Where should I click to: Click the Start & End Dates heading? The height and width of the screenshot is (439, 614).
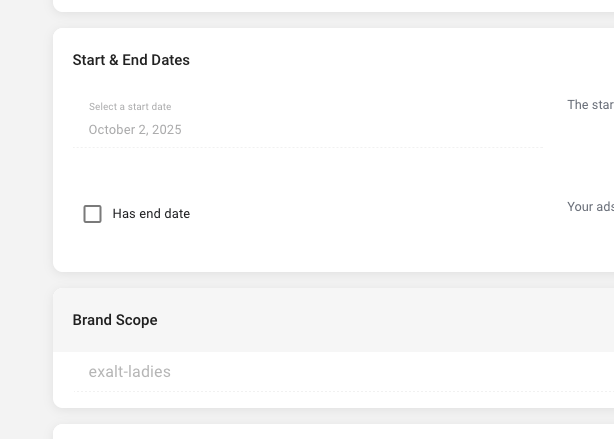pyautogui.click(x=131, y=60)
